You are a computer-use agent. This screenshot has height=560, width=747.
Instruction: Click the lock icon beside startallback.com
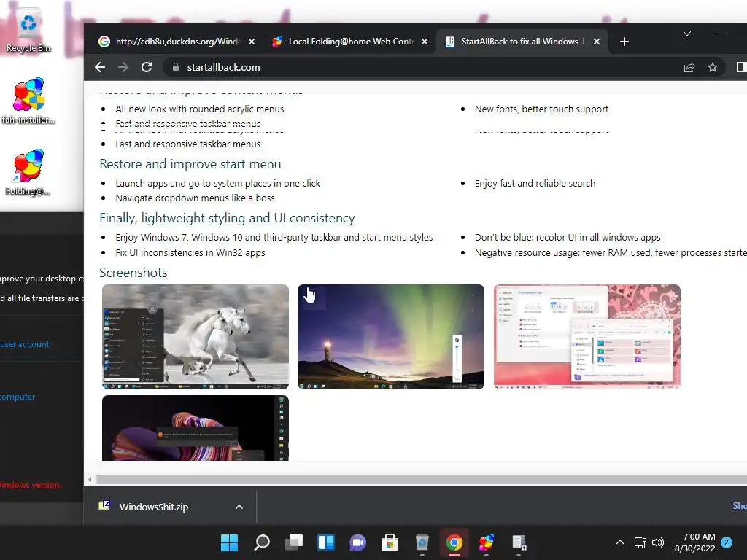click(x=175, y=67)
